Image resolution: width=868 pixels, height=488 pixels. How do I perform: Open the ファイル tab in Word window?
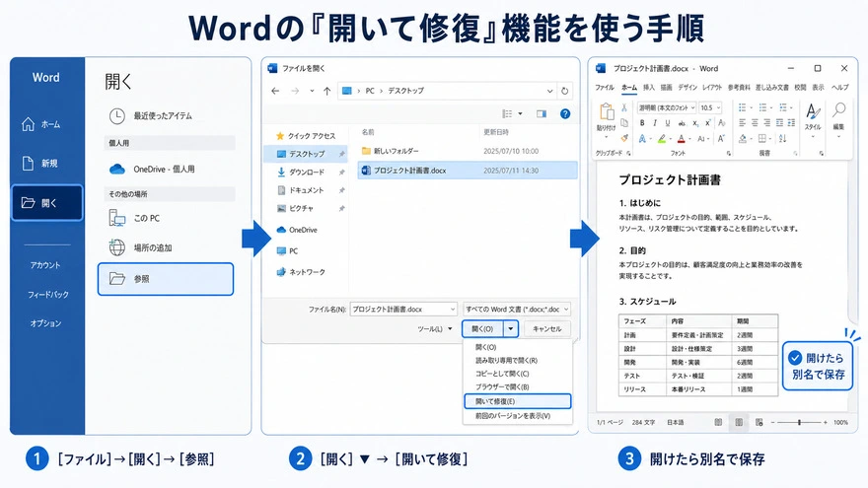click(605, 88)
